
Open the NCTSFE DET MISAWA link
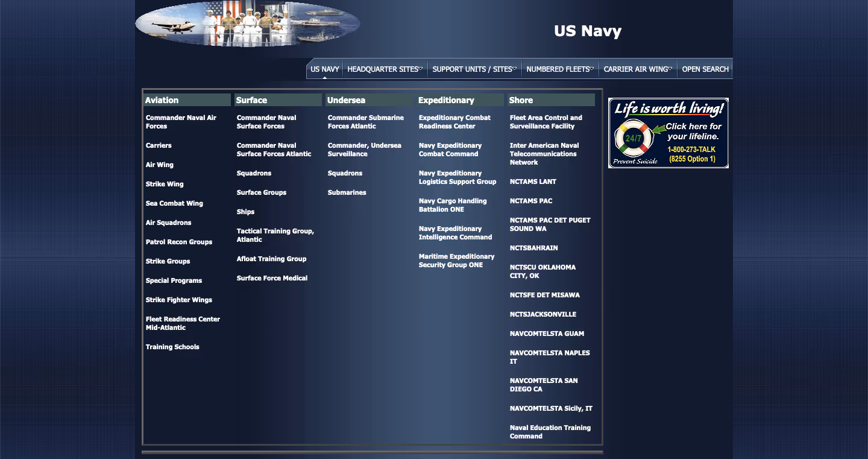click(x=545, y=295)
